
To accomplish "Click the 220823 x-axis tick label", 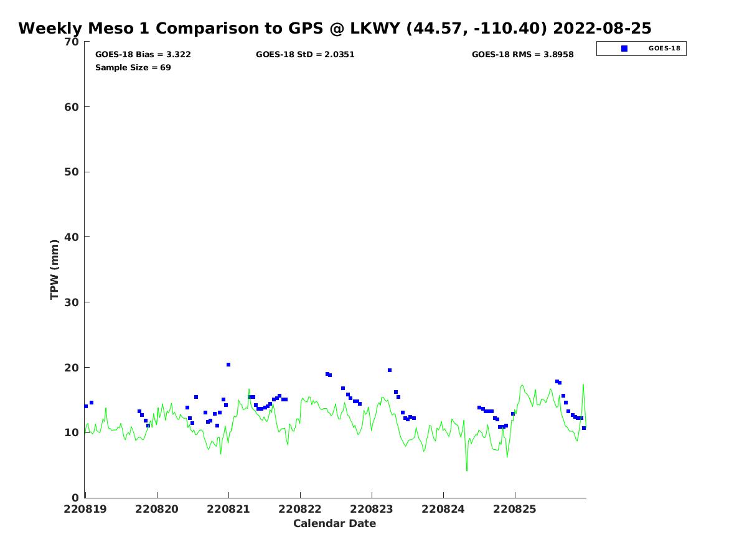I will click(372, 509).
